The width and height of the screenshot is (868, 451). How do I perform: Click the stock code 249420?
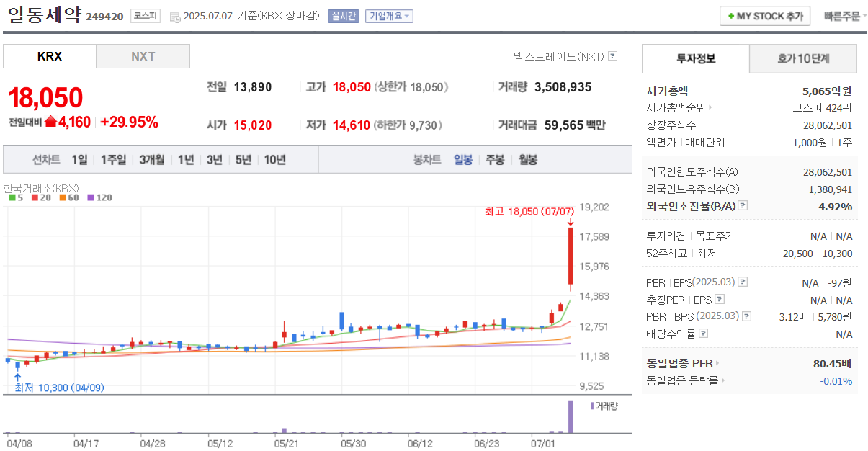(104, 17)
